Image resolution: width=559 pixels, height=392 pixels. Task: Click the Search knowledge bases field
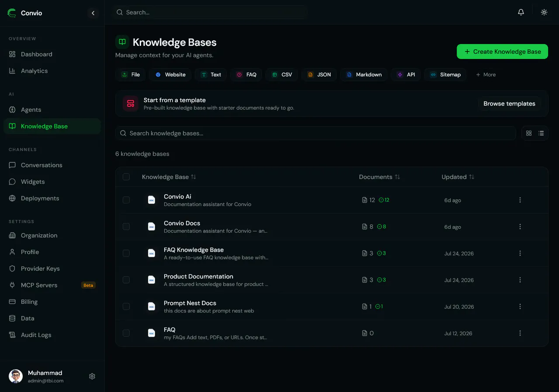tap(316, 133)
